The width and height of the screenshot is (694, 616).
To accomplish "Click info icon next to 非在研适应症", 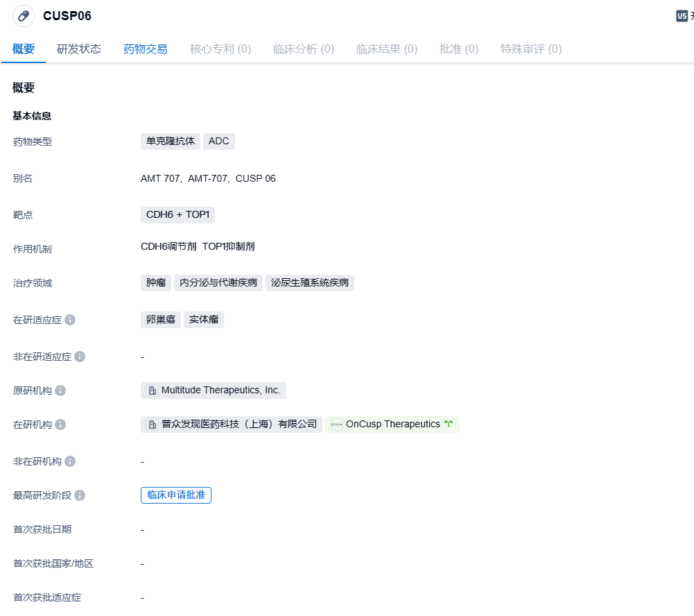I will [x=80, y=357].
